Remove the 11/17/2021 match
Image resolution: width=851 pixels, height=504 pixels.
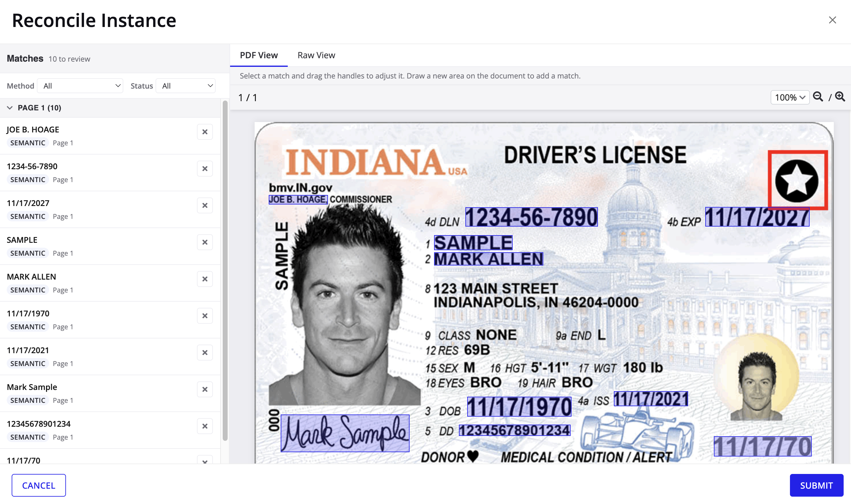pyautogui.click(x=205, y=353)
